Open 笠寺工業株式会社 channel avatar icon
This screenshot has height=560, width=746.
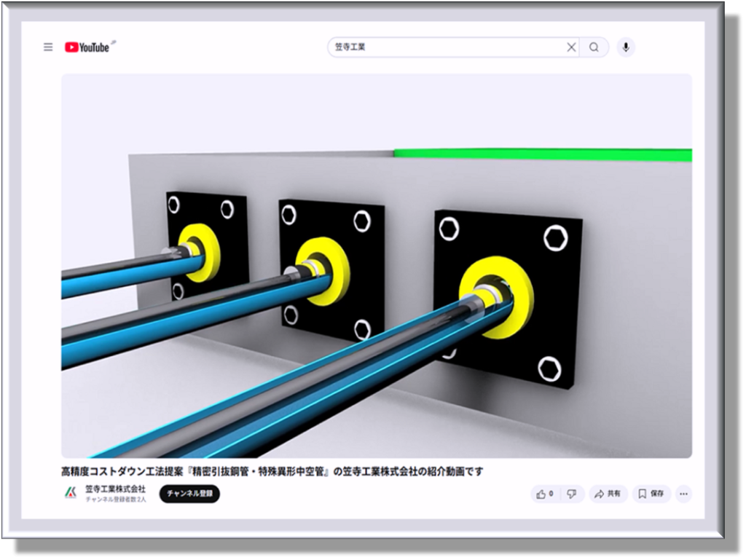pos(71,493)
